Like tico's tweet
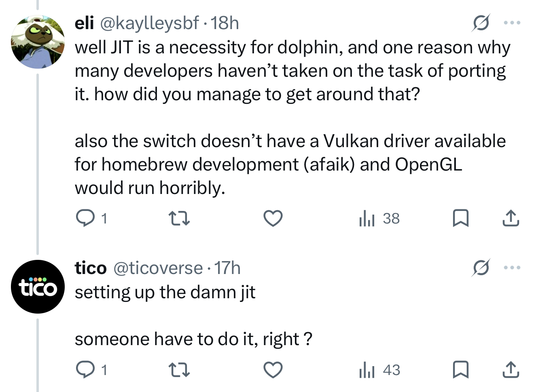Image resolution: width=534 pixels, height=392 pixels. coord(273,370)
